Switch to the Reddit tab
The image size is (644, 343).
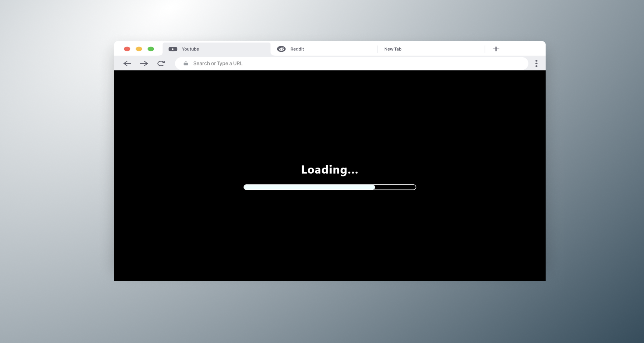(322, 49)
